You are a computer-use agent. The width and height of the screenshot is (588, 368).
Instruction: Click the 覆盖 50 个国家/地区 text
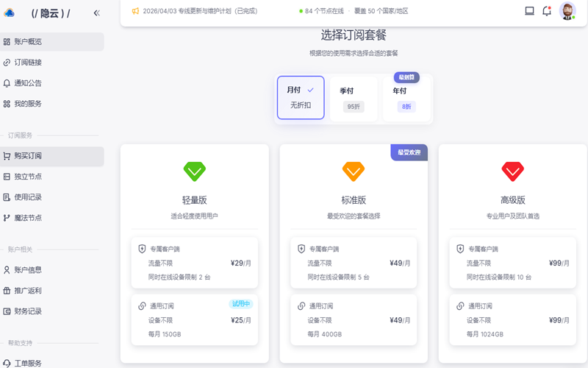pos(381,11)
